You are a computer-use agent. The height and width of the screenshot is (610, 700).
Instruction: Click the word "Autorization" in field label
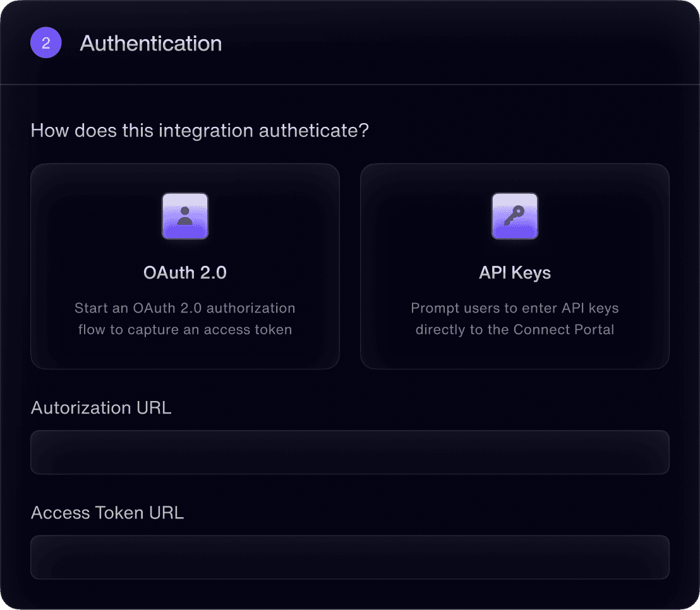pyautogui.click(x=81, y=407)
